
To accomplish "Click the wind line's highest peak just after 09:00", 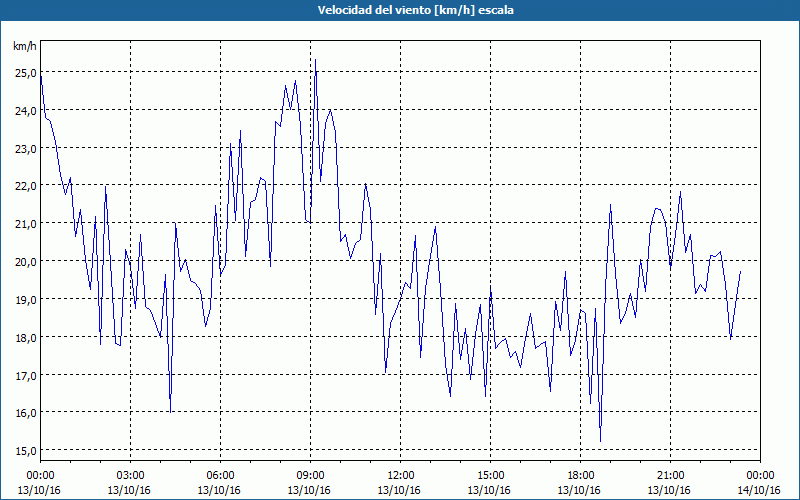I will point(315,60).
